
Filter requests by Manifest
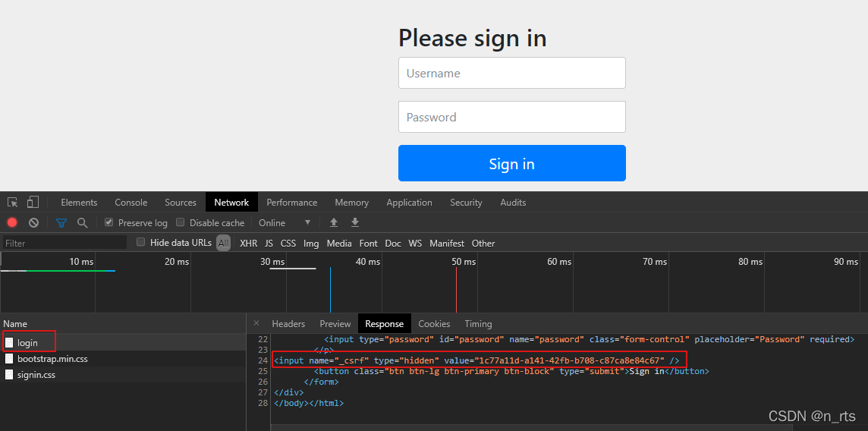448,244
